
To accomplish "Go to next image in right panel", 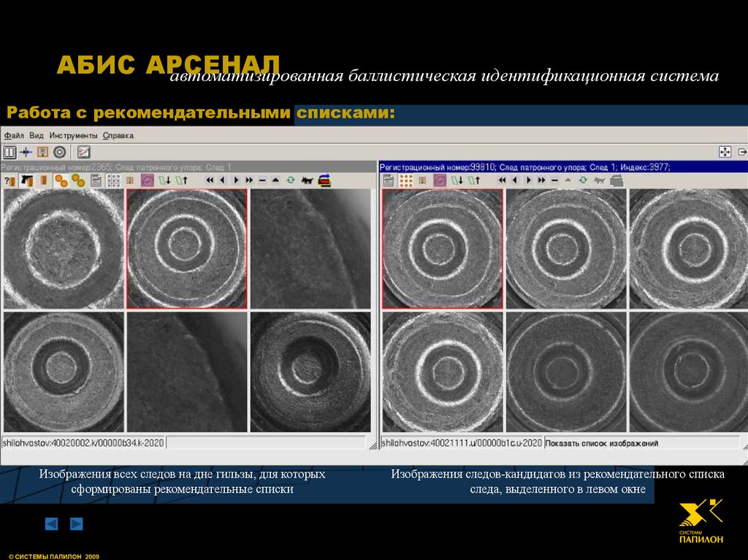I will [529, 180].
